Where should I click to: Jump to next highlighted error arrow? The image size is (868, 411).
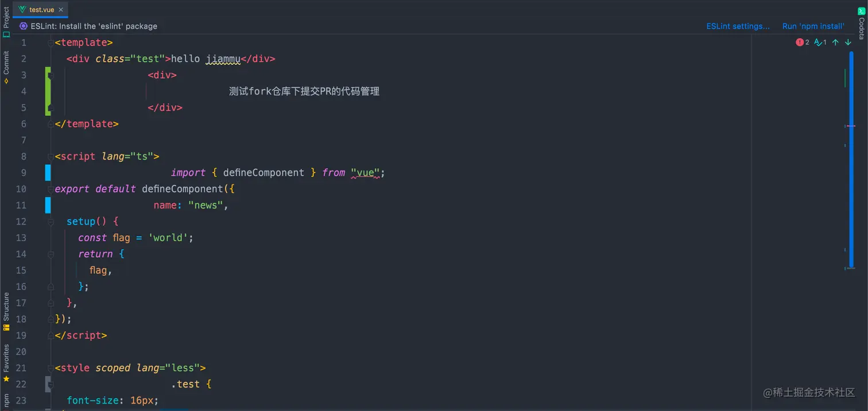(x=848, y=42)
